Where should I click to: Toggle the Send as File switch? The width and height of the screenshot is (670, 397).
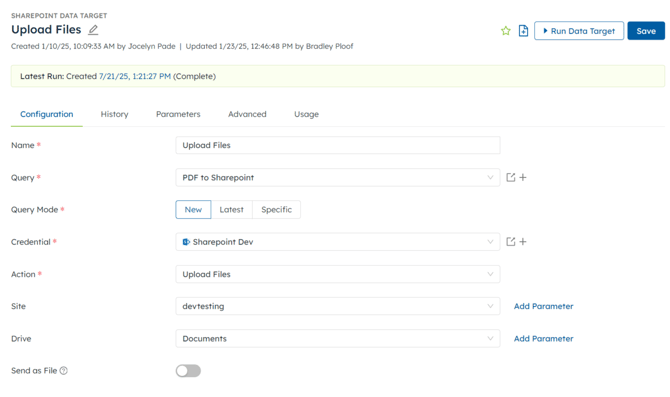(188, 371)
